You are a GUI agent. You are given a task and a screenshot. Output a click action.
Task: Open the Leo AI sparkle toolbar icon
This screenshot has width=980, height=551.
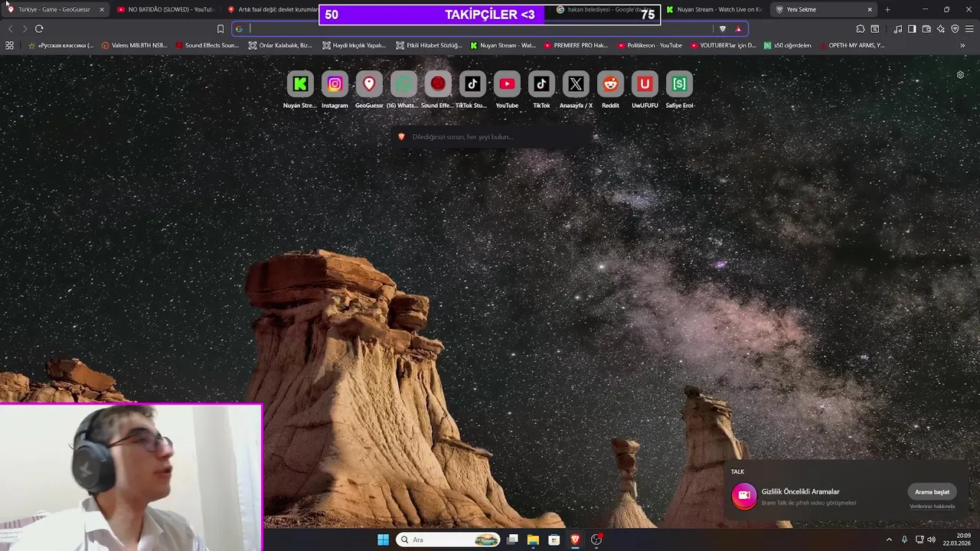click(x=941, y=28)
